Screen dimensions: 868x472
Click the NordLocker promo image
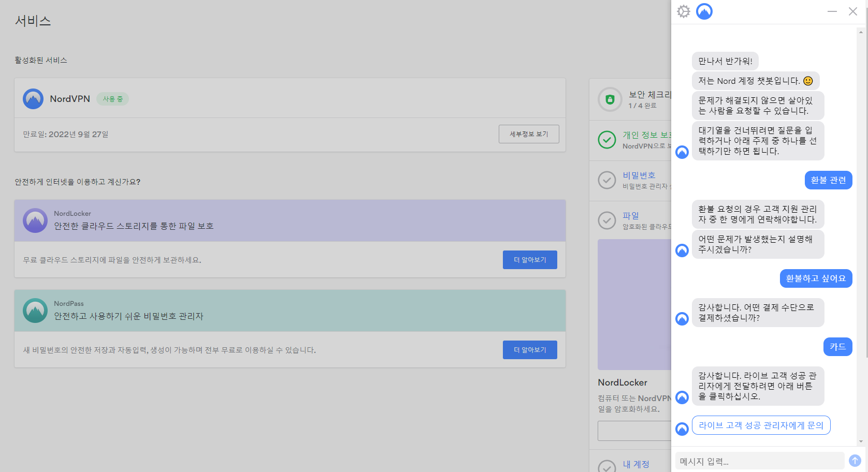634,304
